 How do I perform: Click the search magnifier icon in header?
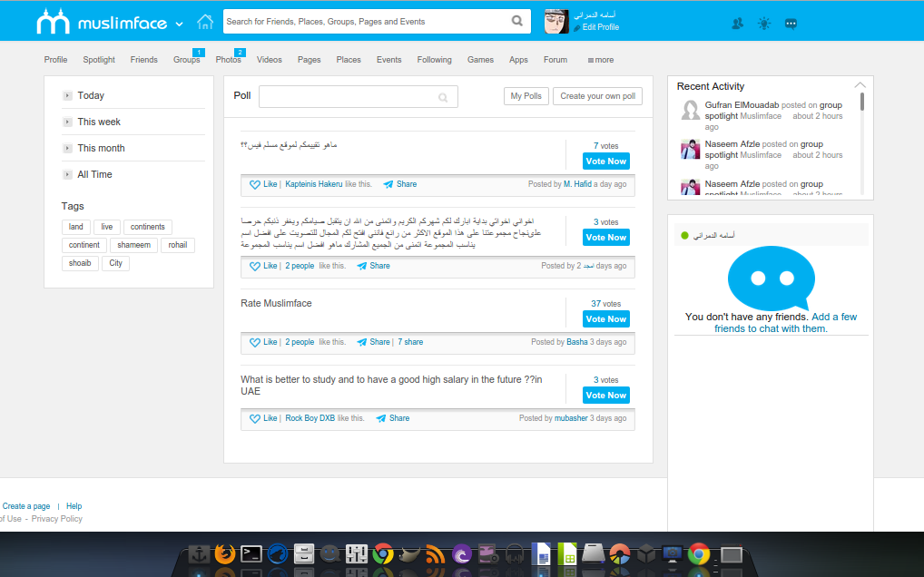(517, 21)
